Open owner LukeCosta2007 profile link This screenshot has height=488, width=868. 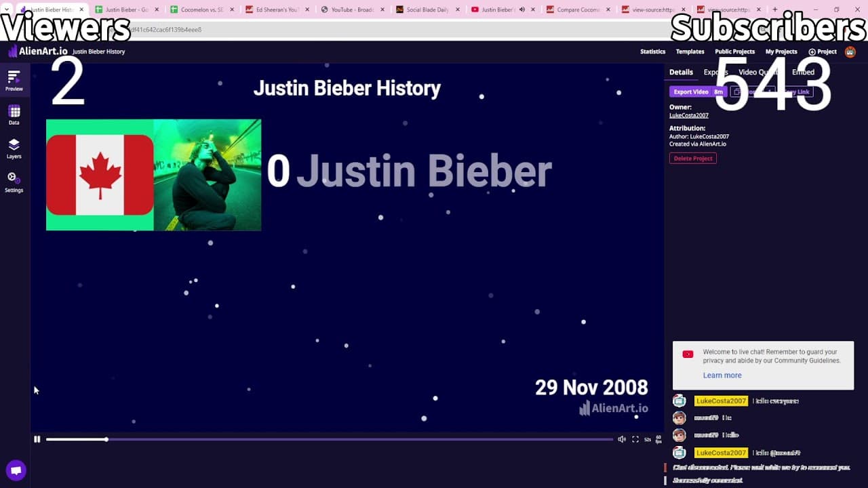click(x=689, y=115)
